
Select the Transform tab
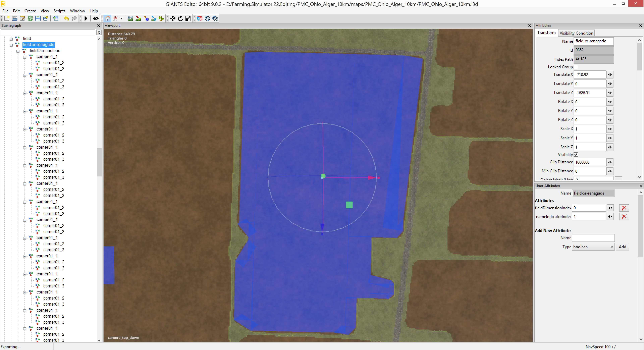coord(547,33)
